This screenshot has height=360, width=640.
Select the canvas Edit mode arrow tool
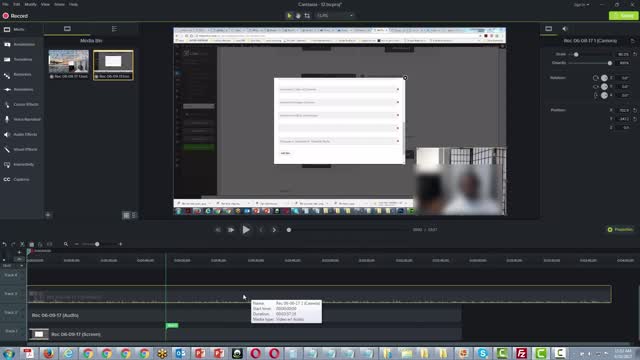[x=289, y=16]
